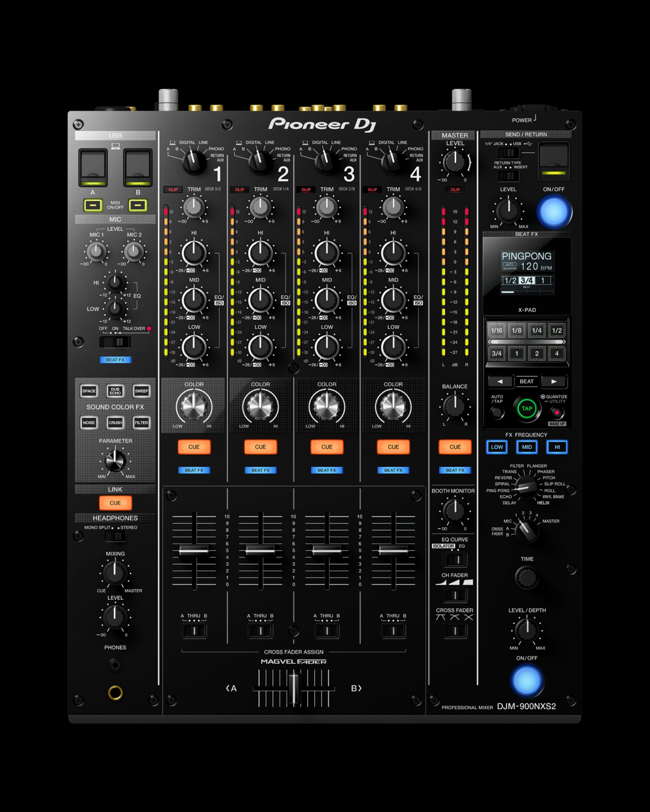Click the AUTO/TAP small button
The width and height of the screenshot is (650, 812).
tap(497, 413)
